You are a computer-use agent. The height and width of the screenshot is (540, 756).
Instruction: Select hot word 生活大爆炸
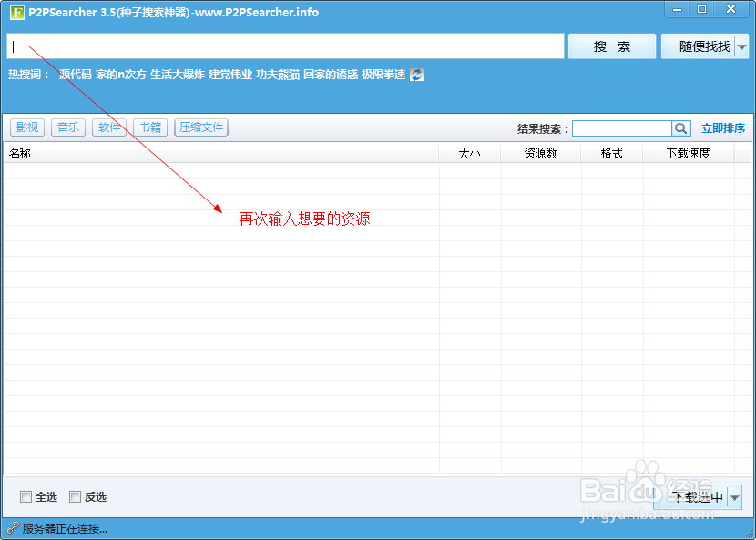click(178, 75)
